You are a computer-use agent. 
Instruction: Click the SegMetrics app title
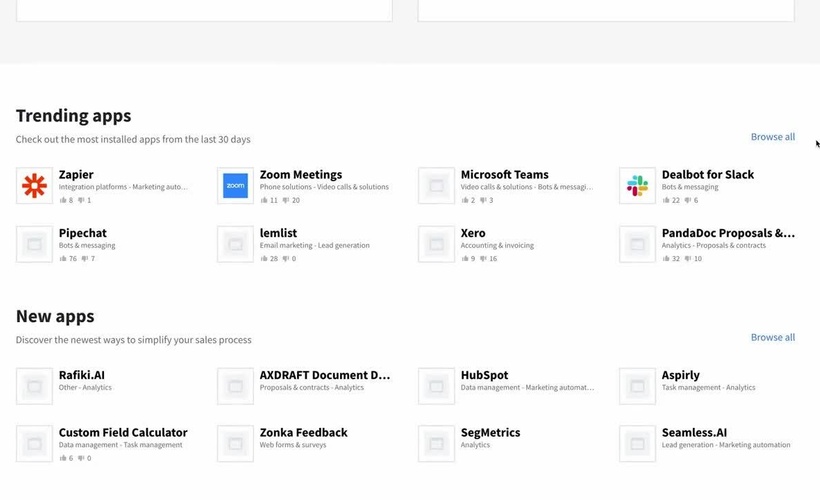(x=490, y=433)
